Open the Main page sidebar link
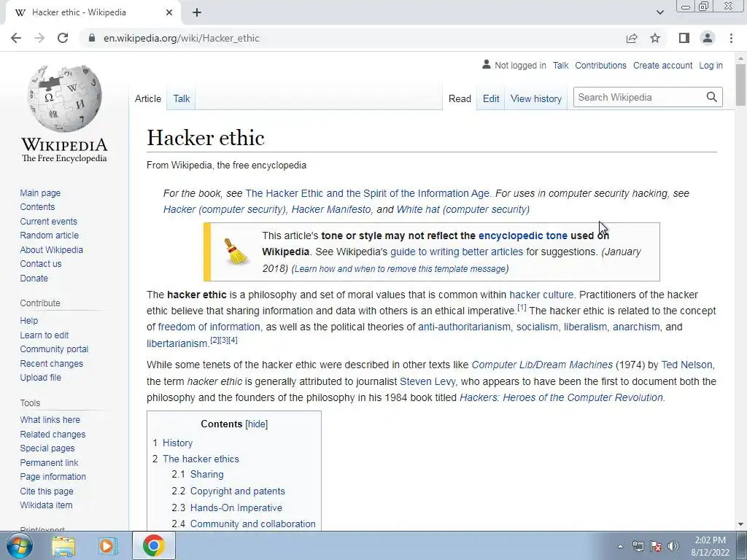The image size is (747, 560). point(40,192)
